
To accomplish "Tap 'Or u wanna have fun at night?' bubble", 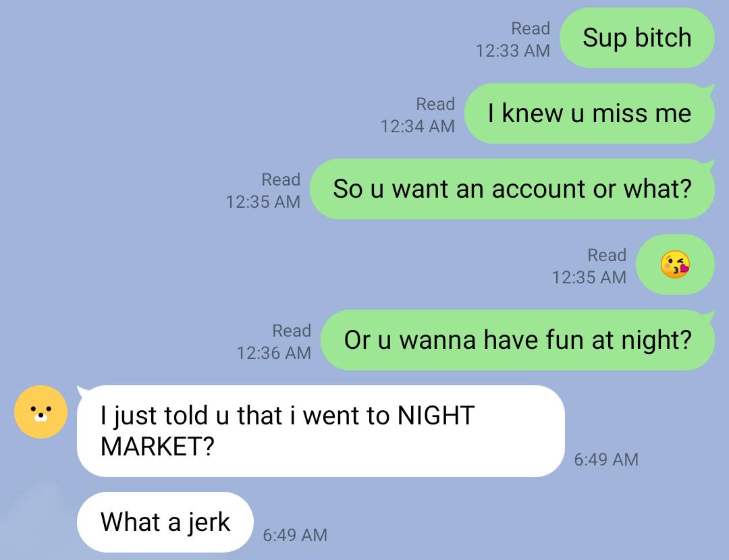I will coord(518,340).
